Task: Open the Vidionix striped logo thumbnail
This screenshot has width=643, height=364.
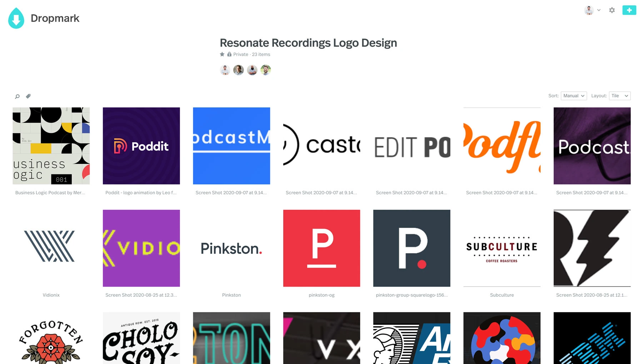Action: coord(51,248)
